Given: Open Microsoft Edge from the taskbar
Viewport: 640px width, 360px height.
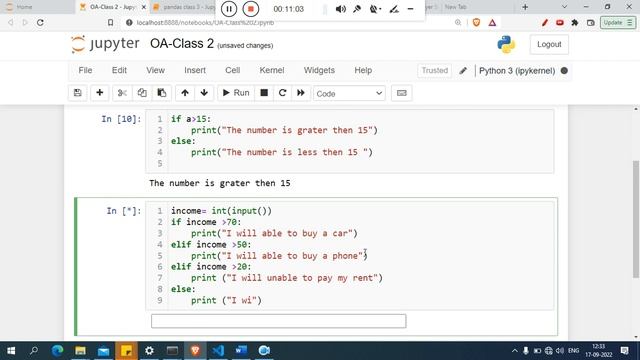Looking at the screenshot, I should pyautogui.click(x=57, y=351).
